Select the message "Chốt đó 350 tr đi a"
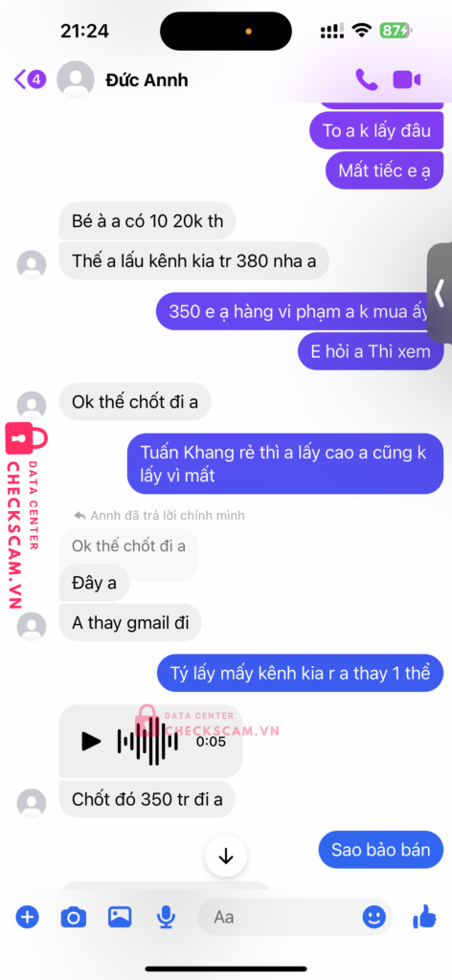This screenshot has width=452, height=980. [147, 799]
